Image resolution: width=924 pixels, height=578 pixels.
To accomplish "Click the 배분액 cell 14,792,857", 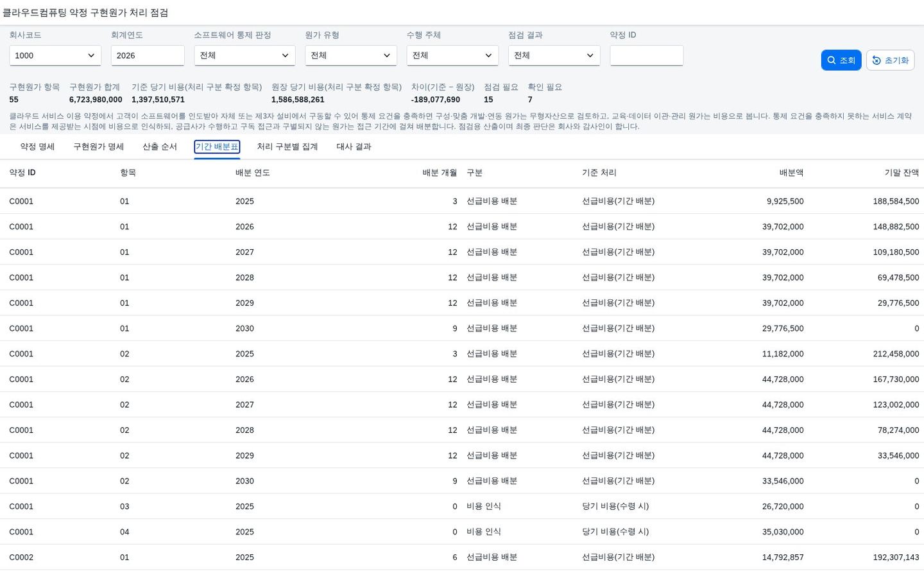I will (783, 557).
